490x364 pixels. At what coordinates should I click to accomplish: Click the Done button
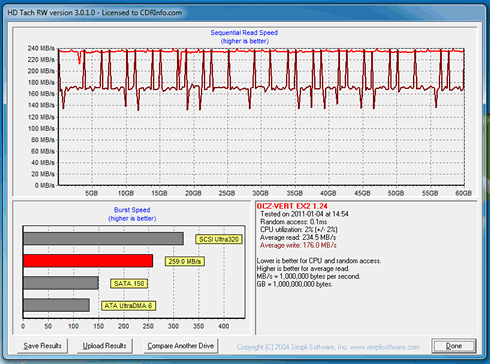pos(454,346)
